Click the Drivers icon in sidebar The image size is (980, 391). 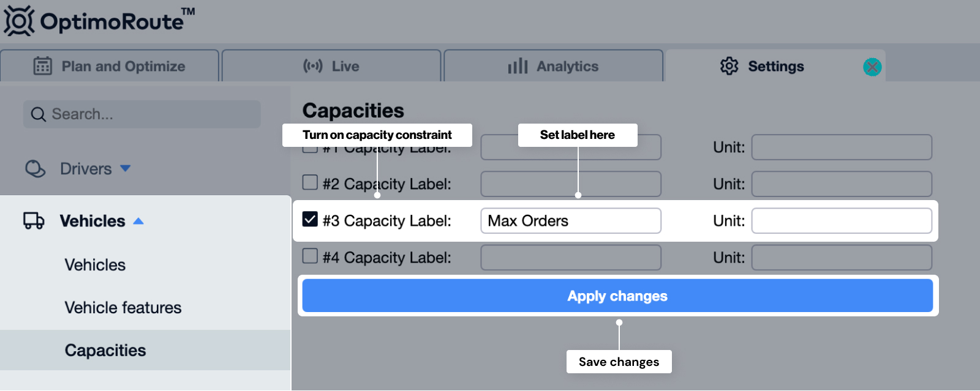35,169
